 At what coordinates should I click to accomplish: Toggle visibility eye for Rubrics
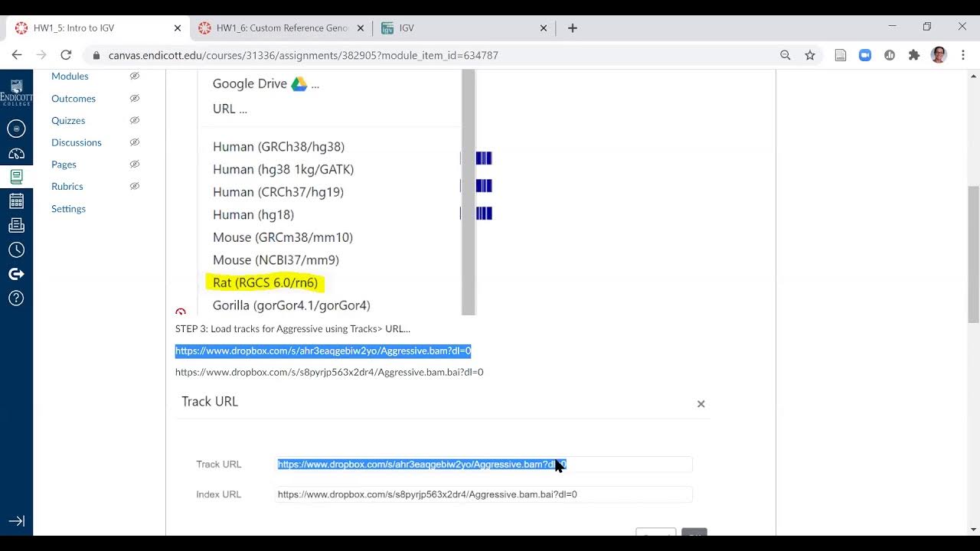coord(135,186)
